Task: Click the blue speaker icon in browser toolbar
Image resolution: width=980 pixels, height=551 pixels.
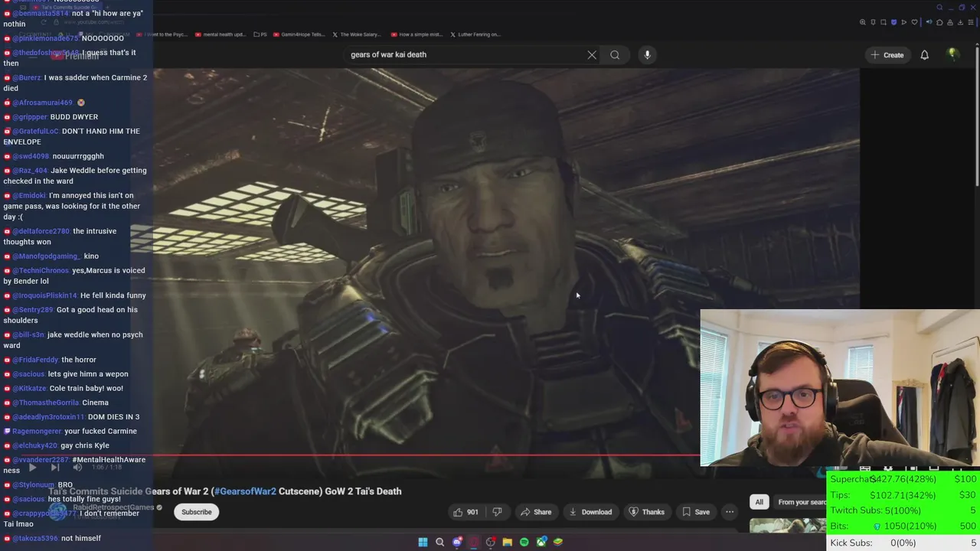Action: 929,22
